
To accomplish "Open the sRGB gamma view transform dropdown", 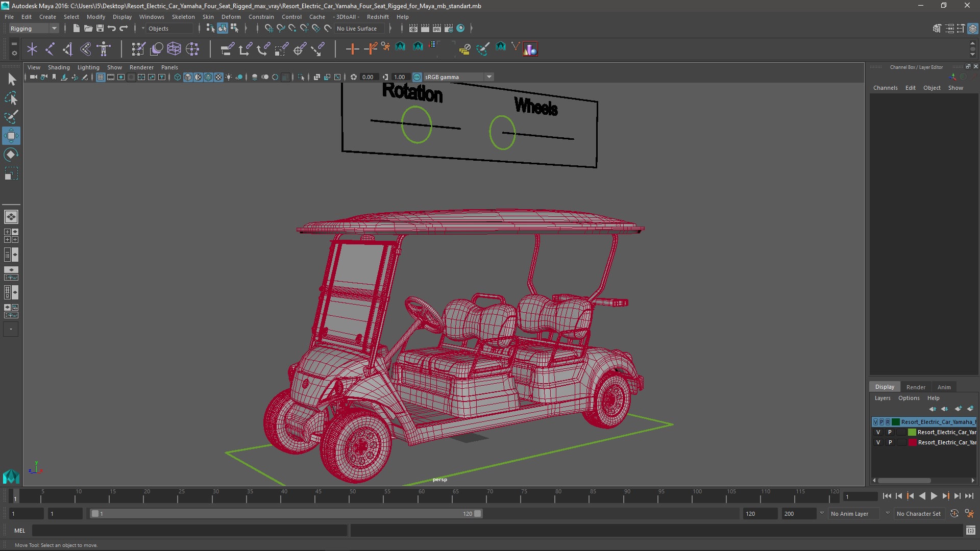I will tap(458, 77).
